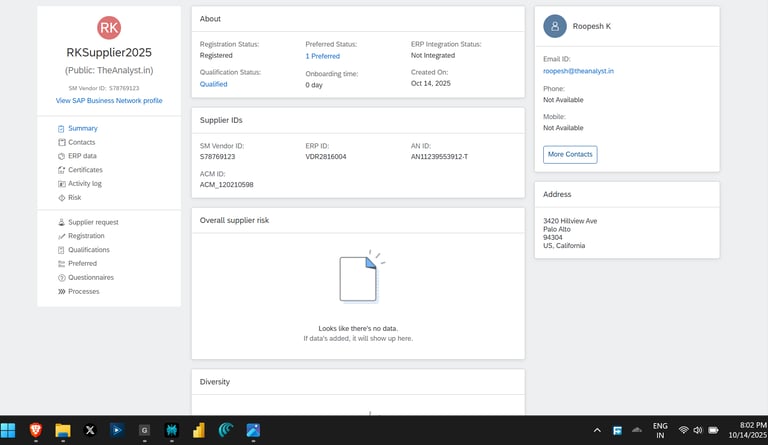Open Preferred in the sidebar
Screen dimensions: 768x445
click(82, 263)
